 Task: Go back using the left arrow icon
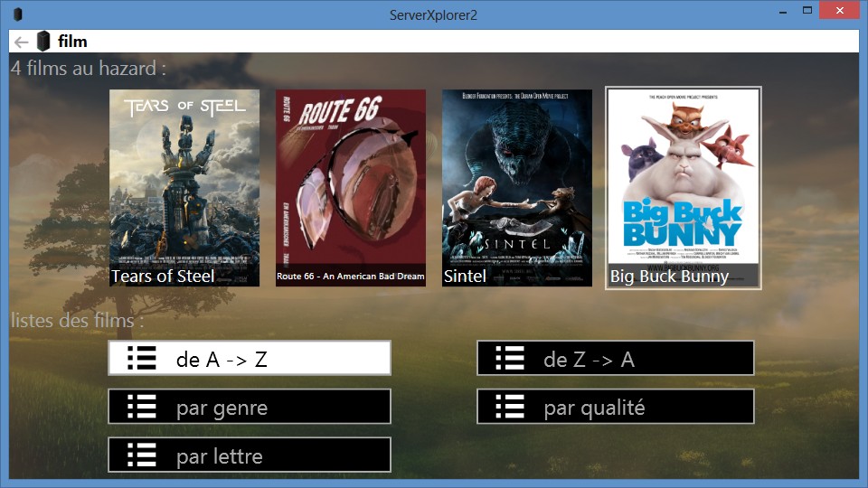tap(21, 42)
